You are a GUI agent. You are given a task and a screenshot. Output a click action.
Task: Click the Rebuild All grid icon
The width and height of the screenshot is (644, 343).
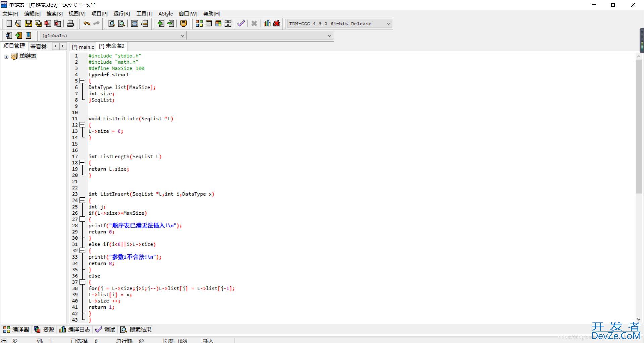(x=228, y=23)
